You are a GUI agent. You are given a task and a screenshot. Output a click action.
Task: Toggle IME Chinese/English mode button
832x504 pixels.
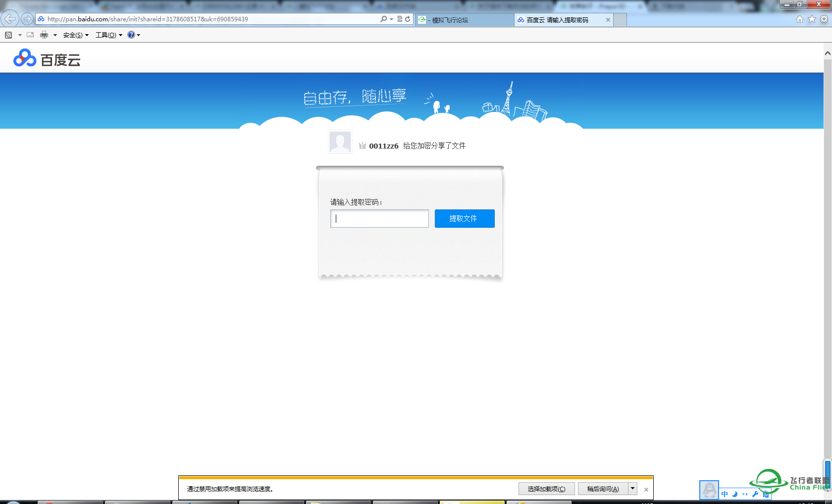725,494
